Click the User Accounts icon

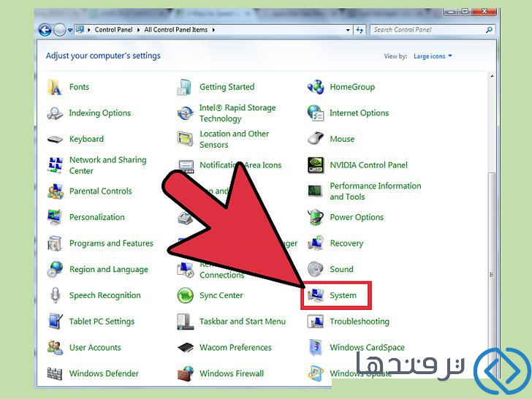55,347
